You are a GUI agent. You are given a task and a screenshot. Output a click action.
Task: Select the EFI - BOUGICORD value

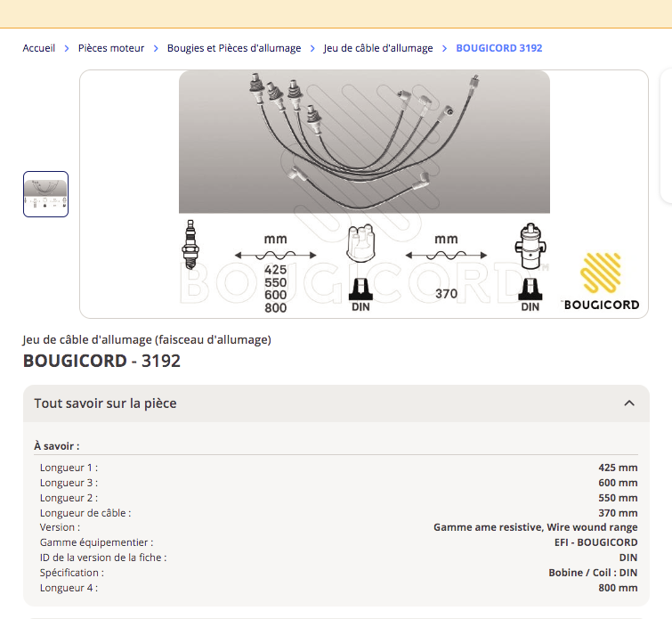click(595, 542)
